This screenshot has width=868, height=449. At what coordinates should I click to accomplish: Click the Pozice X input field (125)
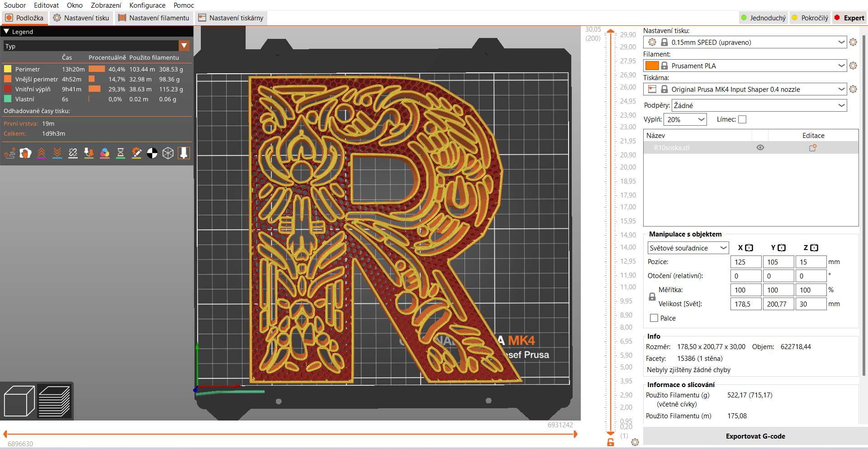pos(746,262)
